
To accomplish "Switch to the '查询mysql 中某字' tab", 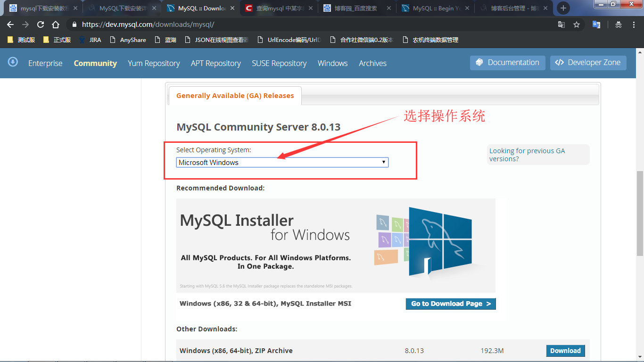I will click(x=278, y=8).
